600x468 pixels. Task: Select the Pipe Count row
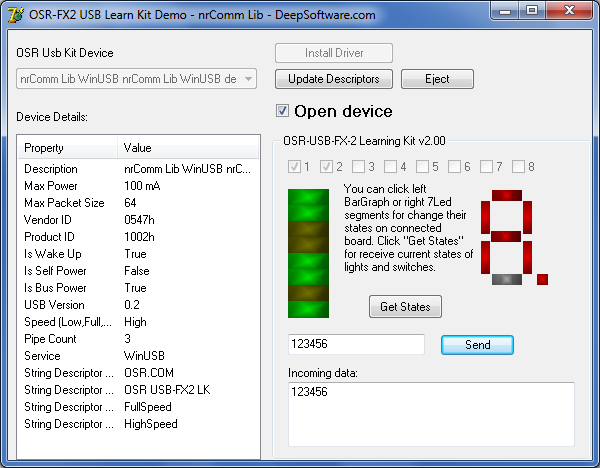(x=138, y=339)
